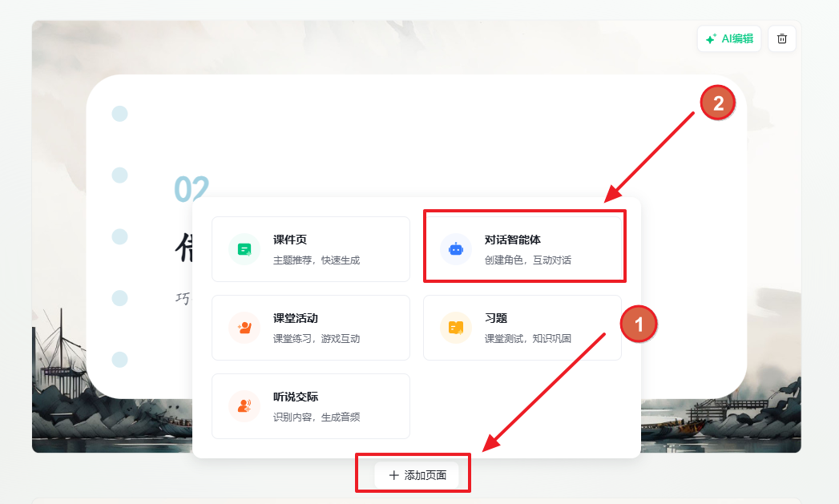Click the slide number 02 text

point(191,189)
